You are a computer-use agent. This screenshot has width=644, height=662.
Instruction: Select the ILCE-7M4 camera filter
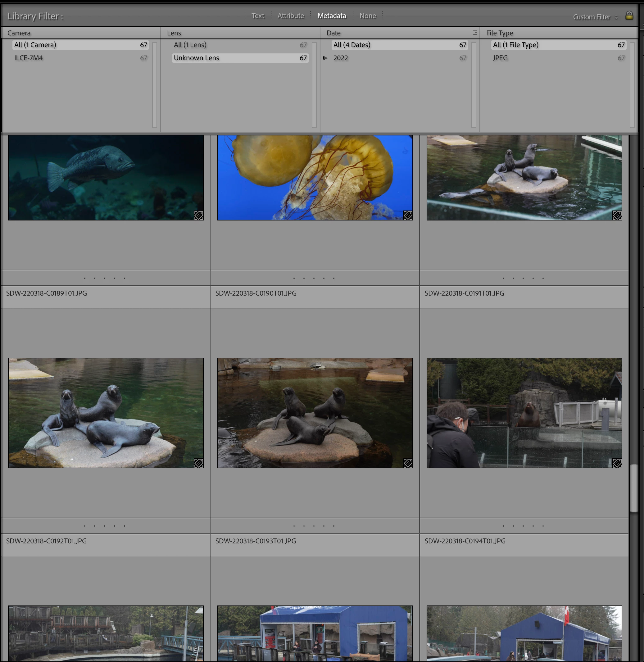coord(29,58)
